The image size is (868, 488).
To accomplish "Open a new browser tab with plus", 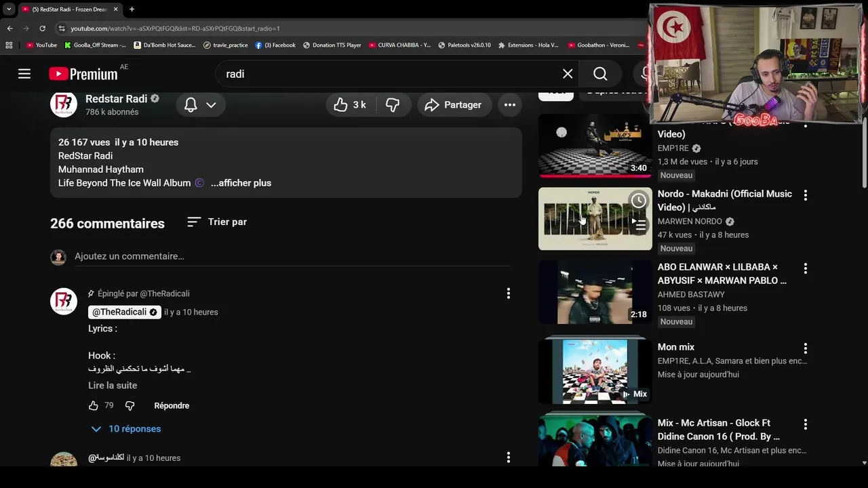I will [132, 9].
